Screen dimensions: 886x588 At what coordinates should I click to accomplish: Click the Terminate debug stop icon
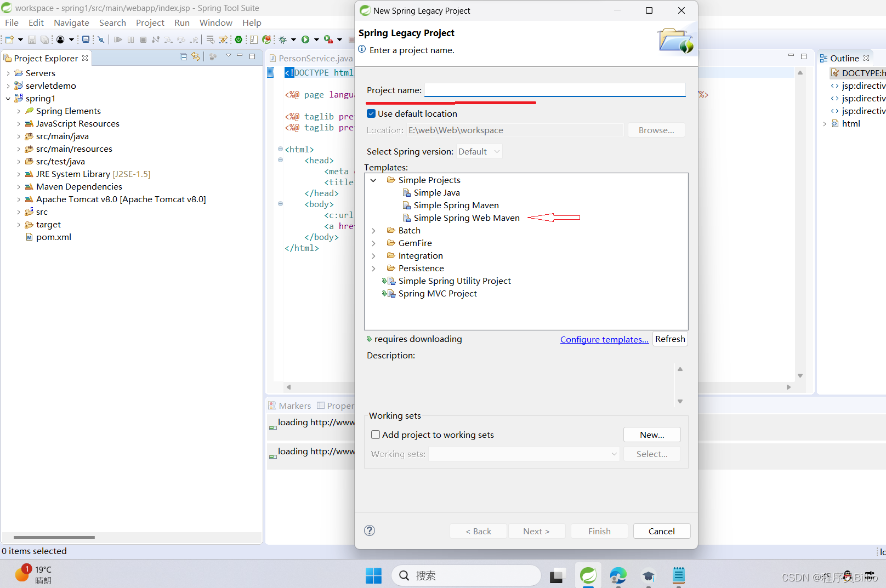143,39
